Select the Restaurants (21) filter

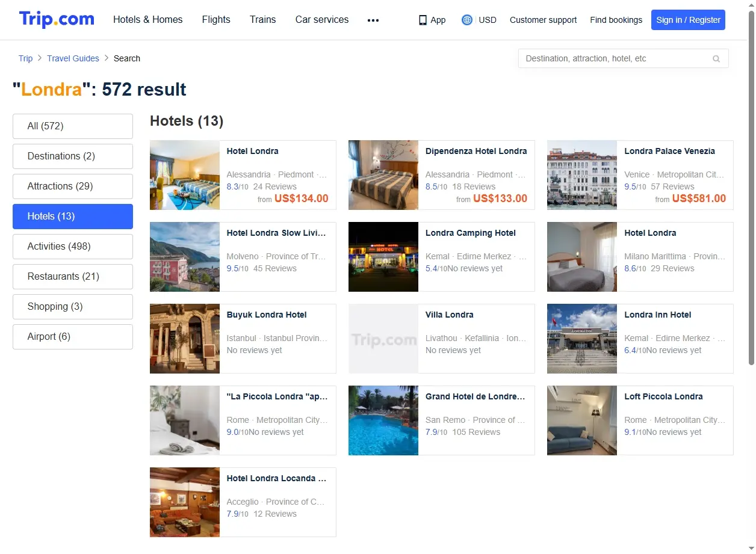pos(73,277)
